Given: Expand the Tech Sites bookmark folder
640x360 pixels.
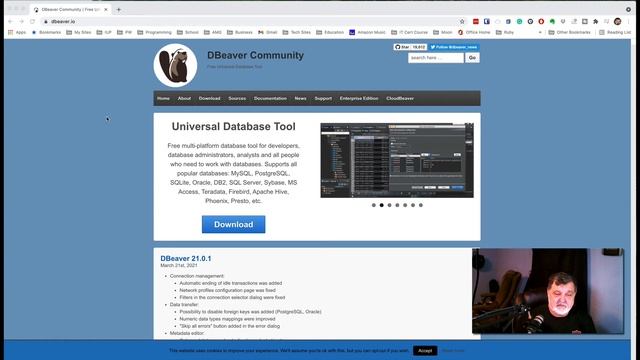Looking at the screenshot, I should pos(297,32).
